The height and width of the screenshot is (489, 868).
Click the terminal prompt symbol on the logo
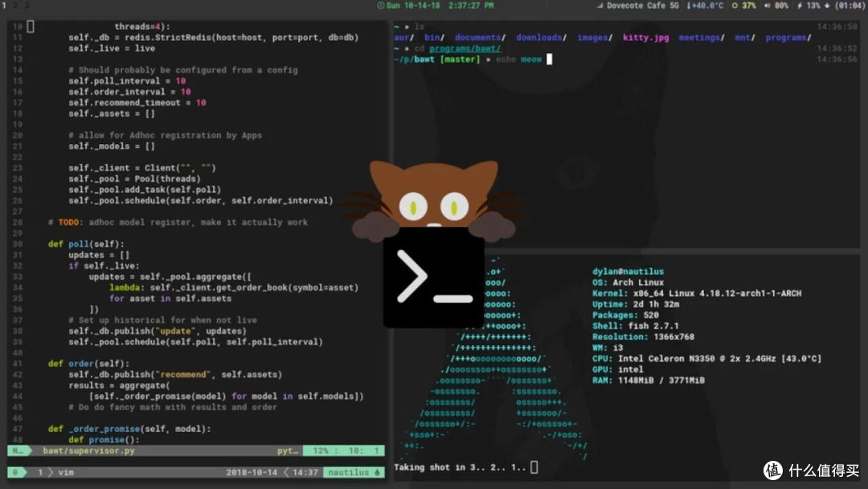pos(435,277)
